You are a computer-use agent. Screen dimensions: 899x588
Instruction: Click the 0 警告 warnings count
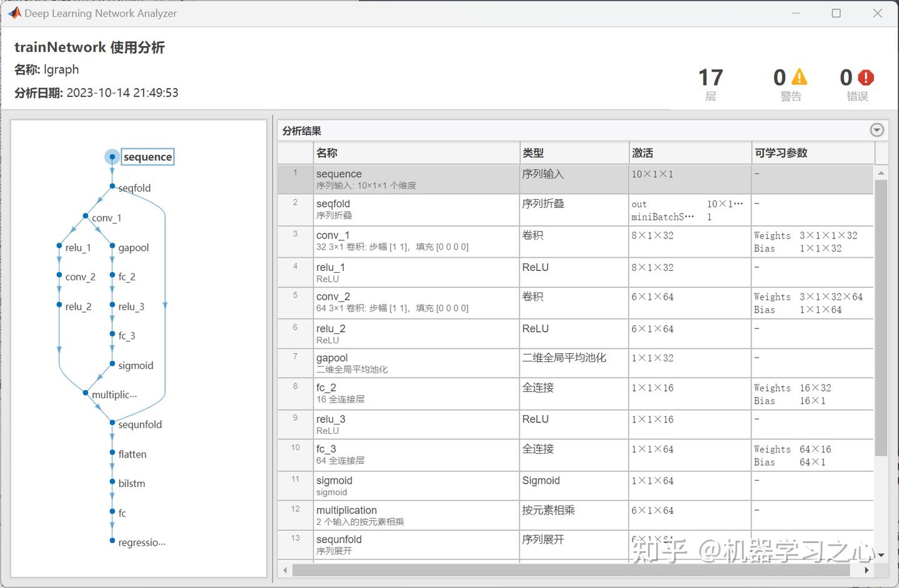[790, 84]
